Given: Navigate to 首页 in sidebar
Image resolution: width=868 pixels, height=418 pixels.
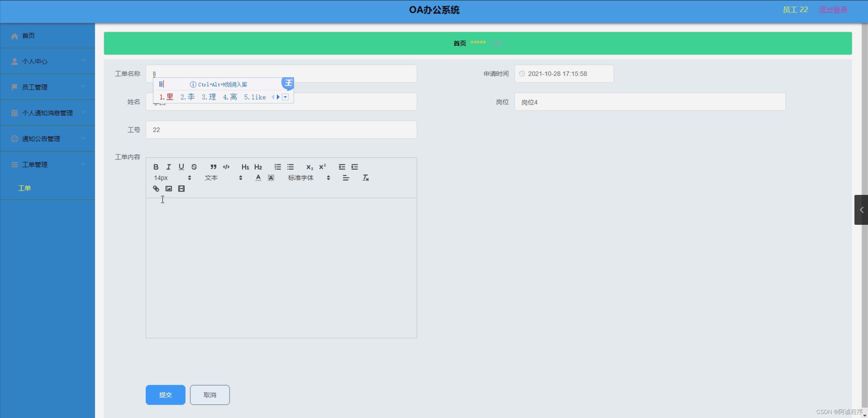Looking at the screenshot, I should [29, 36].
